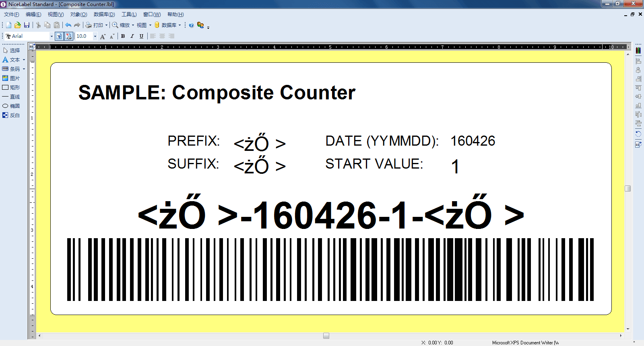The width and height of the screenshot is (644, 346).
Task: Undo the last action
Action: (68, 25)
